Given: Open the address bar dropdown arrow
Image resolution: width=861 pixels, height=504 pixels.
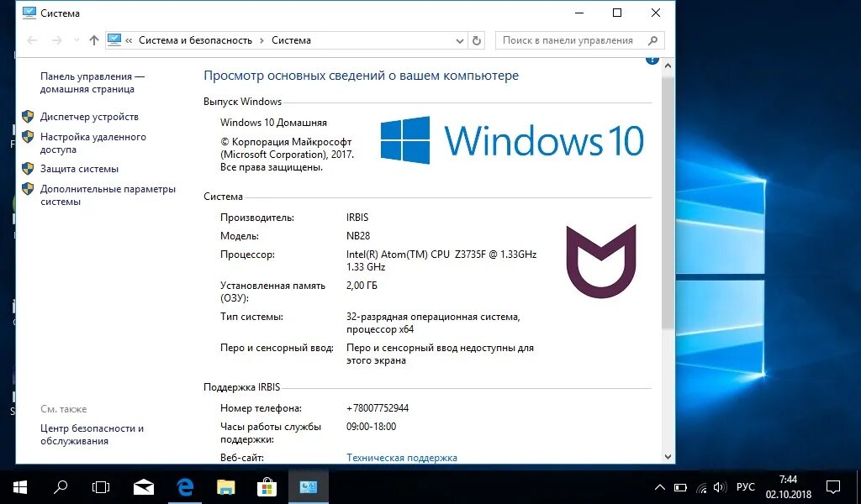Looking at the screenshot, I should (x=459, y=40).
